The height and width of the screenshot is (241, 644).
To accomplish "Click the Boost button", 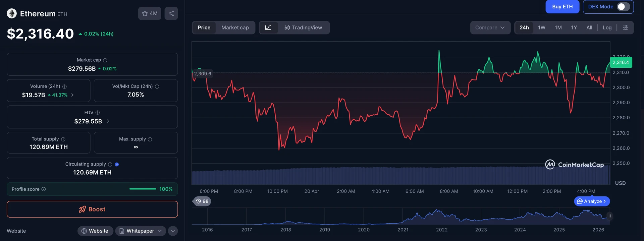I will click(x=92, y=209).
